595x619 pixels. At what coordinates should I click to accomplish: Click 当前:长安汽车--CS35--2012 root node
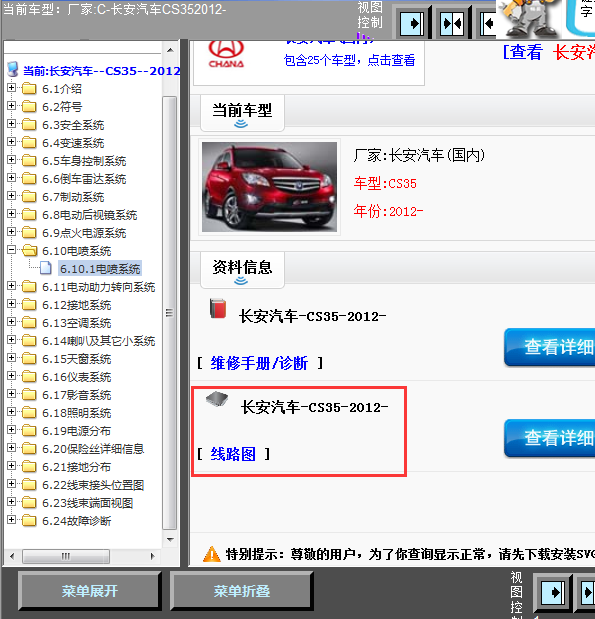tap(101, 71)
